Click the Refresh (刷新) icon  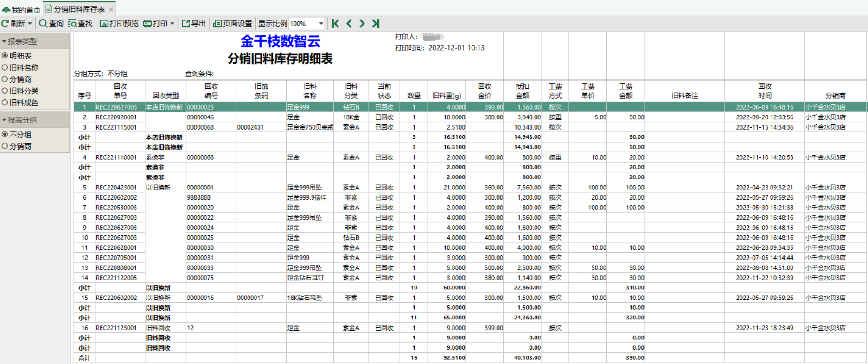click(x=6, y=23)
